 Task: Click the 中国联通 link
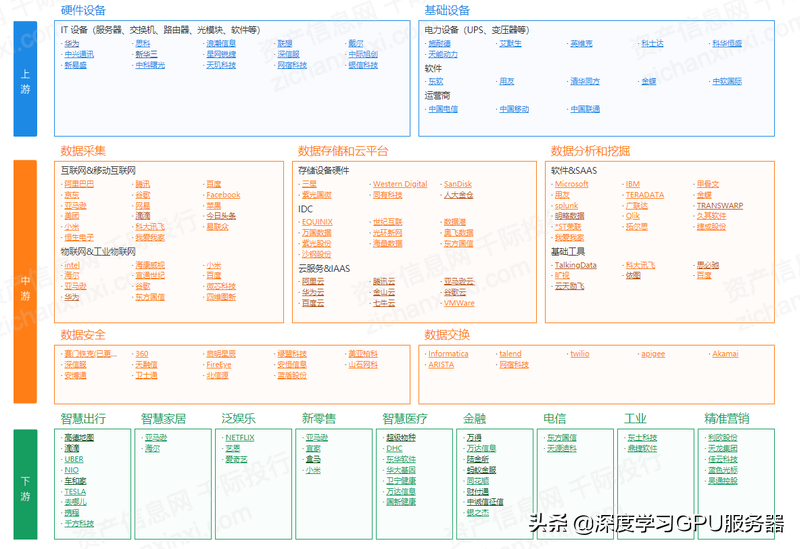pyautogui.click(x=585, y=109)
